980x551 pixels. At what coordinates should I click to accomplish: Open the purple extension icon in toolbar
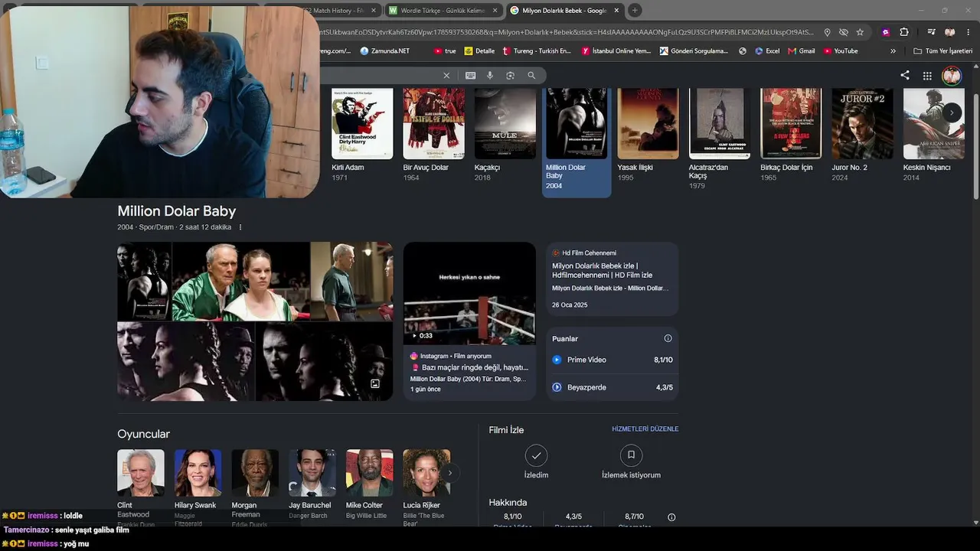pyautogui.click(x=886, y=32)
